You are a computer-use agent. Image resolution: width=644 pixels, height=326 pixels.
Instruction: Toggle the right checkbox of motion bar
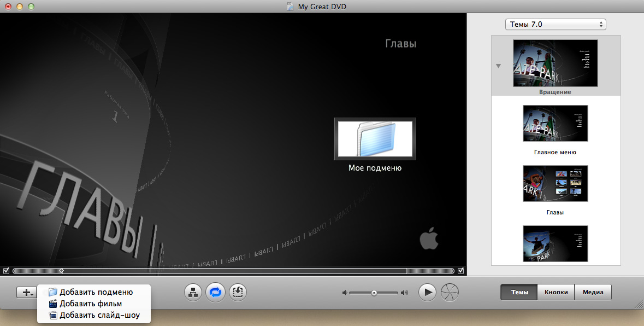click(460, 271)
